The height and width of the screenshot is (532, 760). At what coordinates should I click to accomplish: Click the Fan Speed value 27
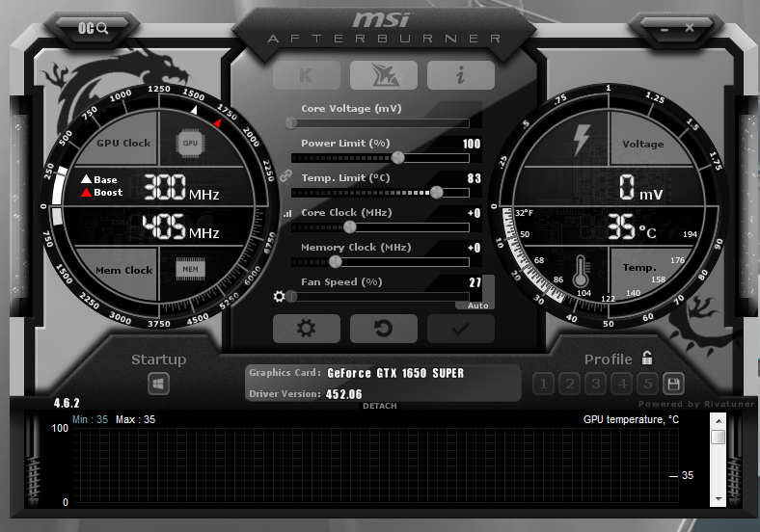point(475,282)
